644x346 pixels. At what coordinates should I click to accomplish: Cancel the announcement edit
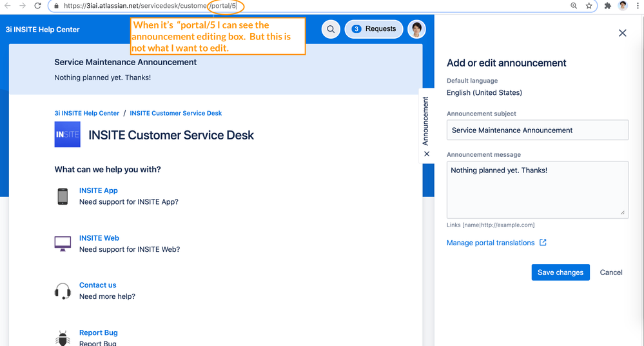click(611, 272)
